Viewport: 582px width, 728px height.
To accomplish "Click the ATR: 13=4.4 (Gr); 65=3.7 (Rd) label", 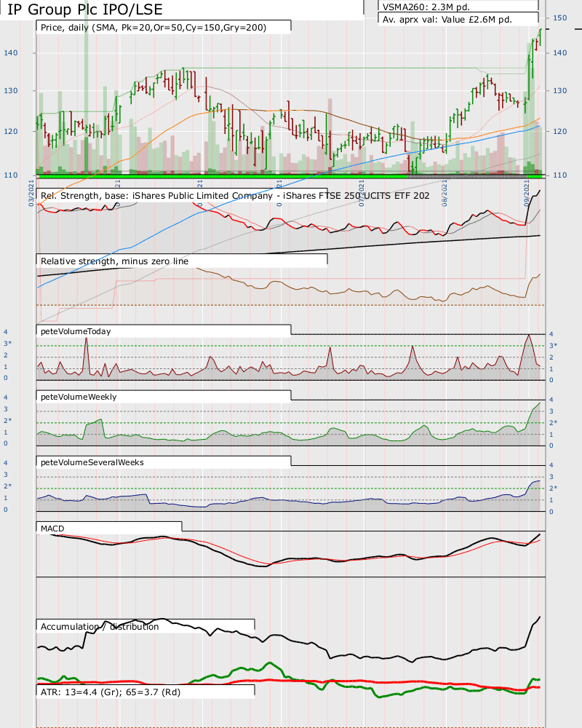I will [111, 692].
